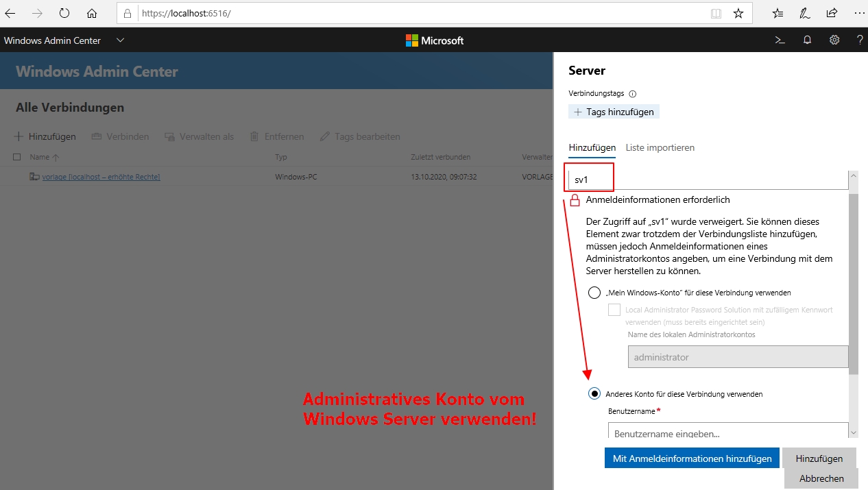Click Hinzufügen in connections toolbar
Screen dimensions: 868x490
tap(45, 136)
